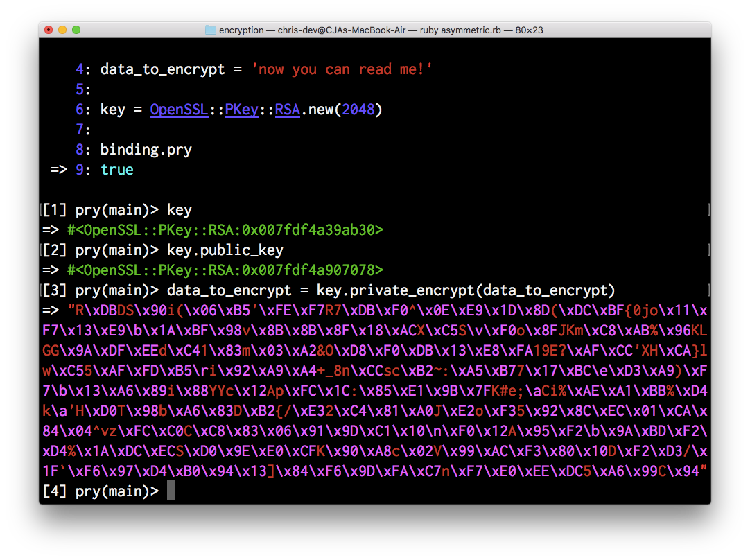Click the => arrow marker before line 9
This screenshot has height=560, width=750.
(59, 170)
